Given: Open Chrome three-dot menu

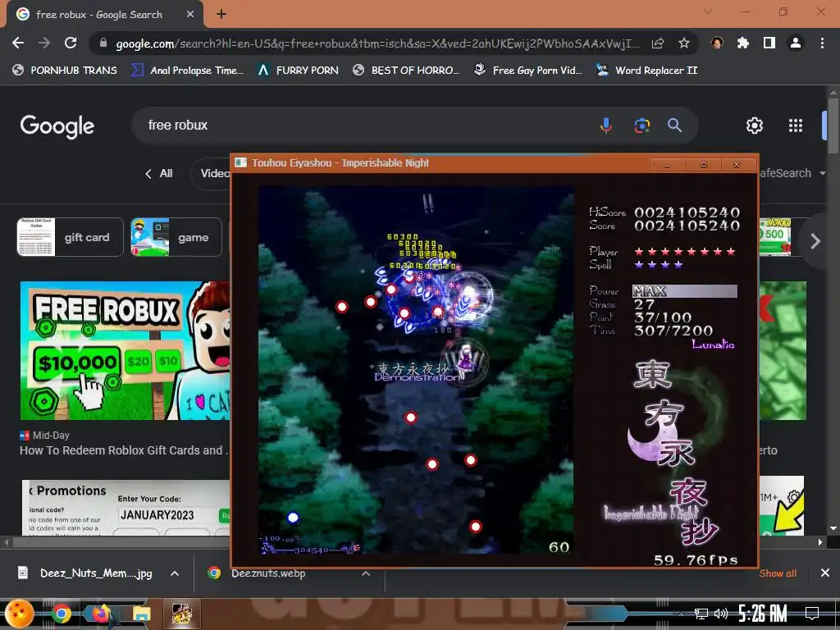Looking at the screenshot, I should pyautogui.click(x=822, y=43).
